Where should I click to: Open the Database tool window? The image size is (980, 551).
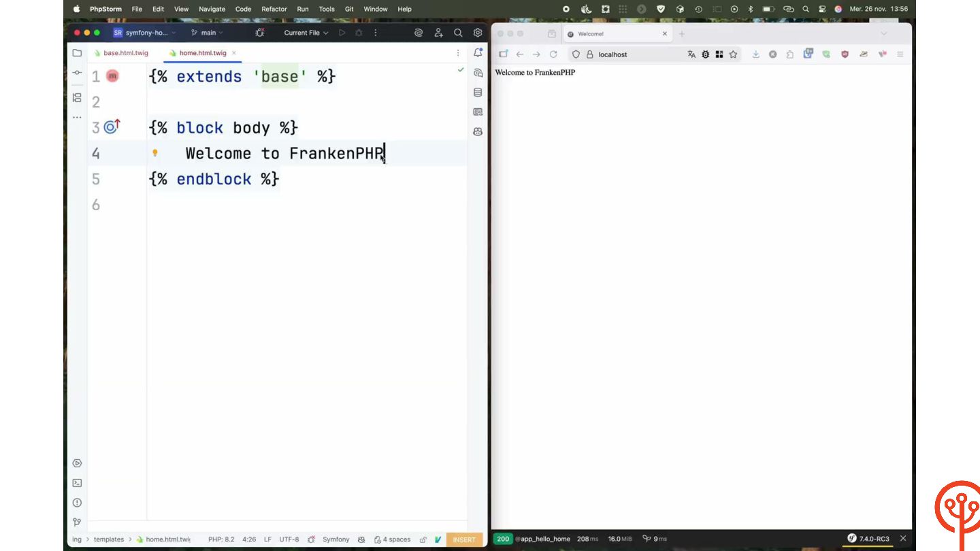coord(478,93)
